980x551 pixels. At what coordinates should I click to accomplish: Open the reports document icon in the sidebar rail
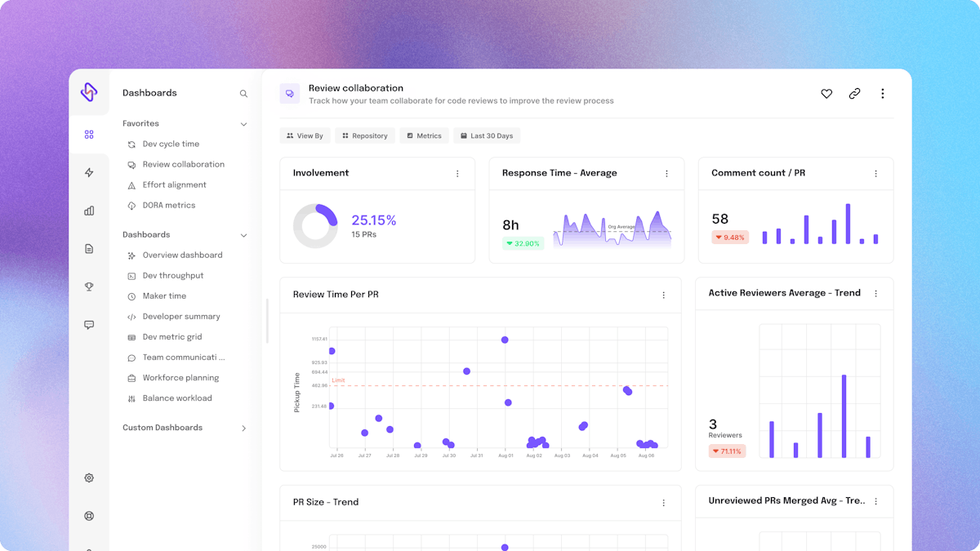click(88, 248)
